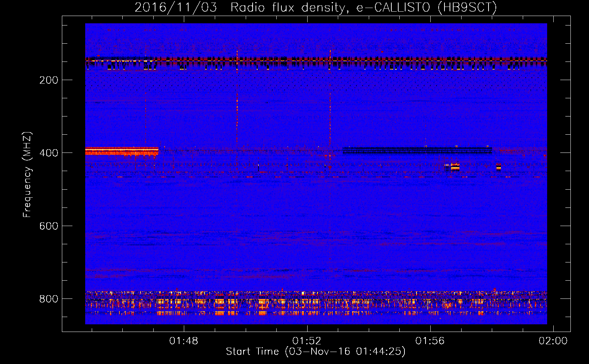
Task: Click the 01:52 time tick label
Action: click(x=307, y=341)
